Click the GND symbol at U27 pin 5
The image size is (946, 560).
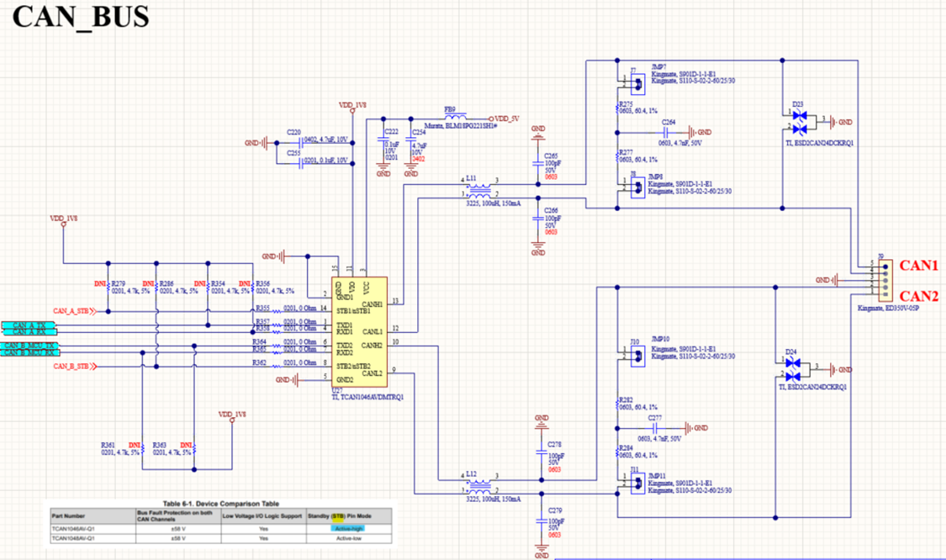point(288,379)
